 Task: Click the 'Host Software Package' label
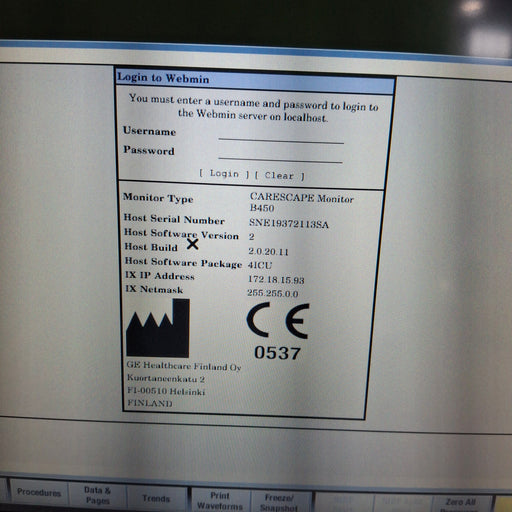click(183, 262)
